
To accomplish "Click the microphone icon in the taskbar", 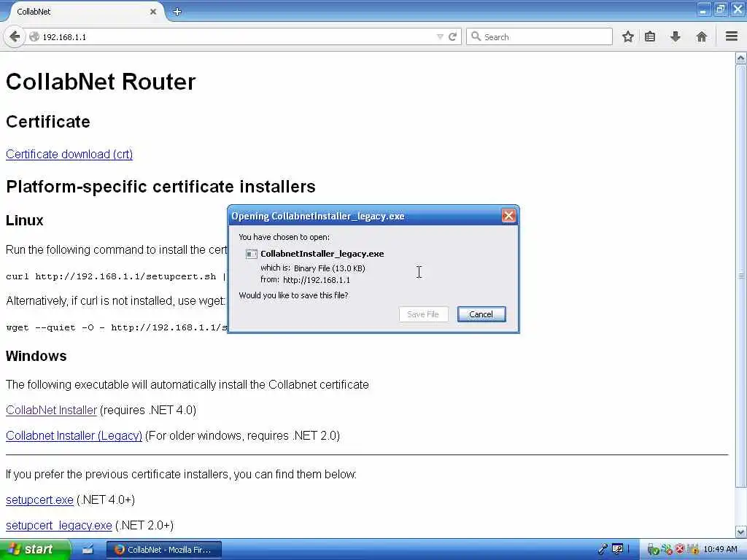I will pyautogui.click(x=603, y=550).
